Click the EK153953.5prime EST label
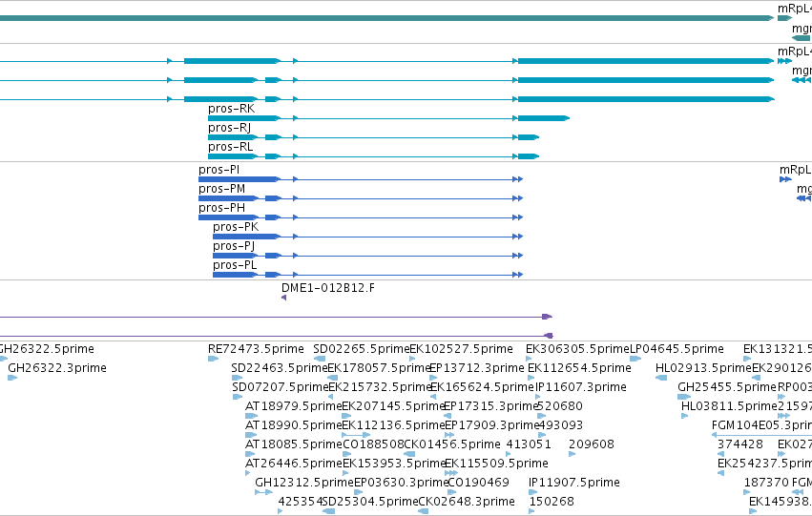This screenshot has height=516, width=812. tap(394, 464)
